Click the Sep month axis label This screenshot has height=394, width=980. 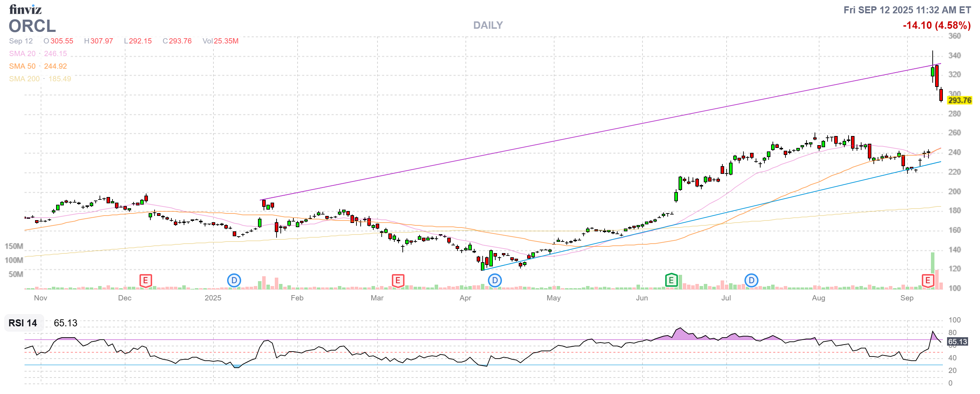tap(907, 298)
